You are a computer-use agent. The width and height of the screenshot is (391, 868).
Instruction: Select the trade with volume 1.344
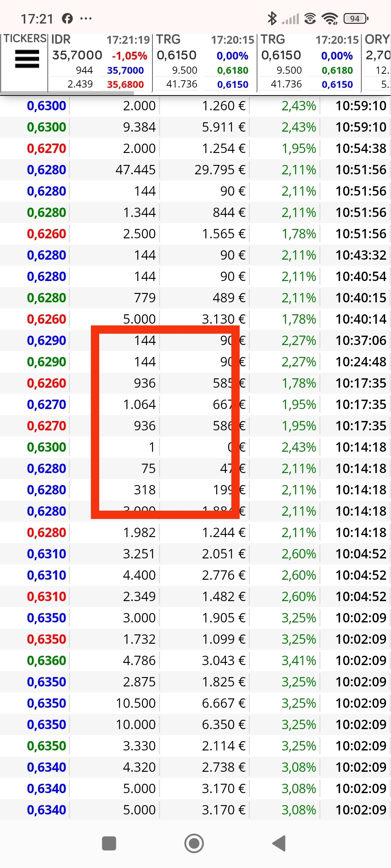coord(195,212)
